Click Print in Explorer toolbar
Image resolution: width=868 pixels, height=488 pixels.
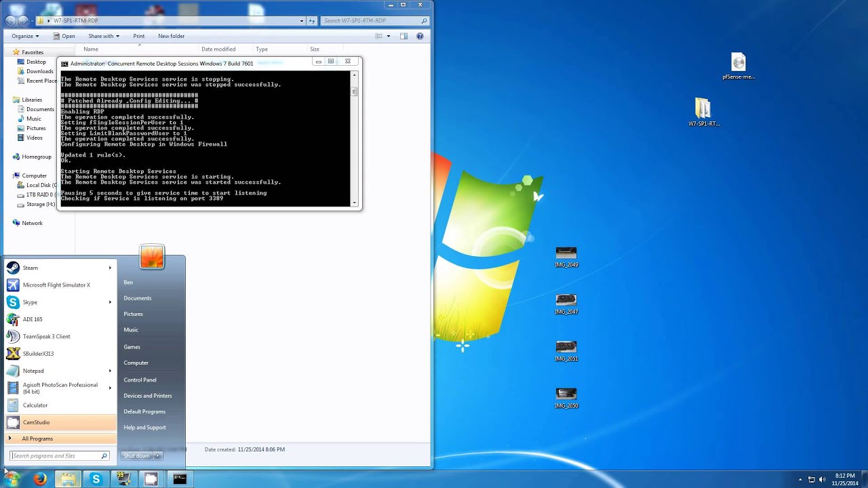tap(139, 36)
